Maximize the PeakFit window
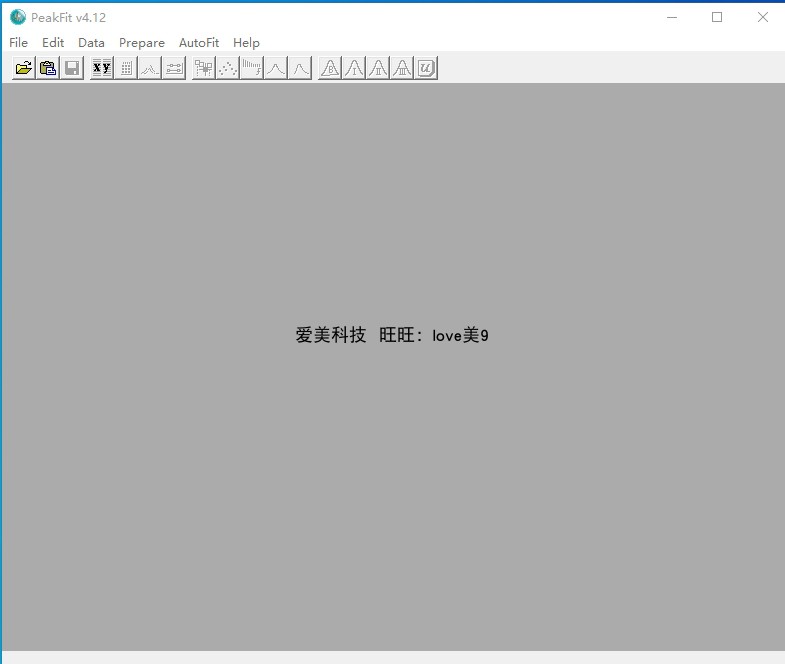The height and width of the screenshot is (664, 785). [x=717, y=18]
